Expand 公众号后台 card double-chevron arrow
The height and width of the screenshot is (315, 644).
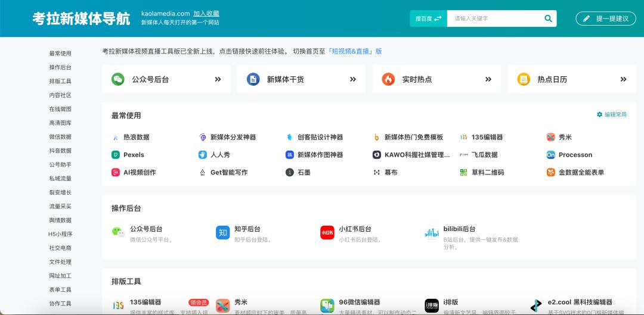pos(218,79)
